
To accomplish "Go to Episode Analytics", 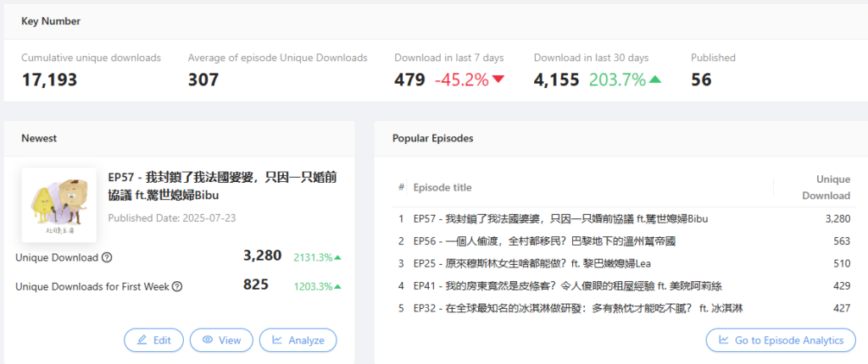I will point(781,340).
